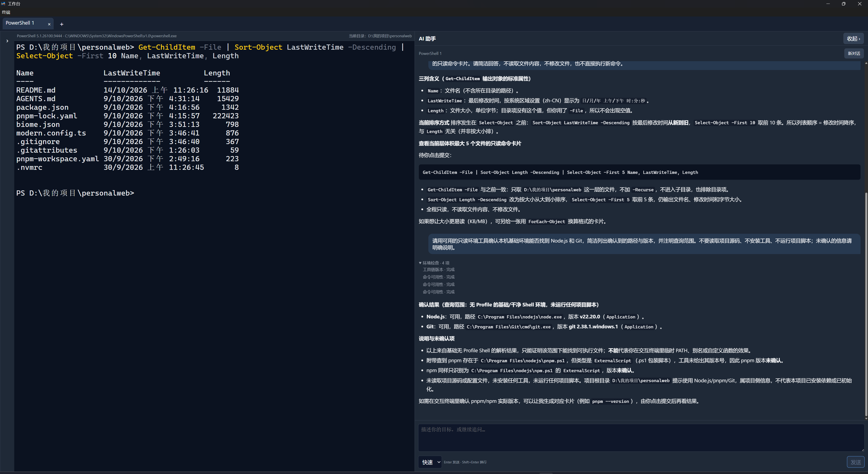Select AGENTS.md in terminal output
The height and width of the screenshot is (474, 868).
point(36,99)
